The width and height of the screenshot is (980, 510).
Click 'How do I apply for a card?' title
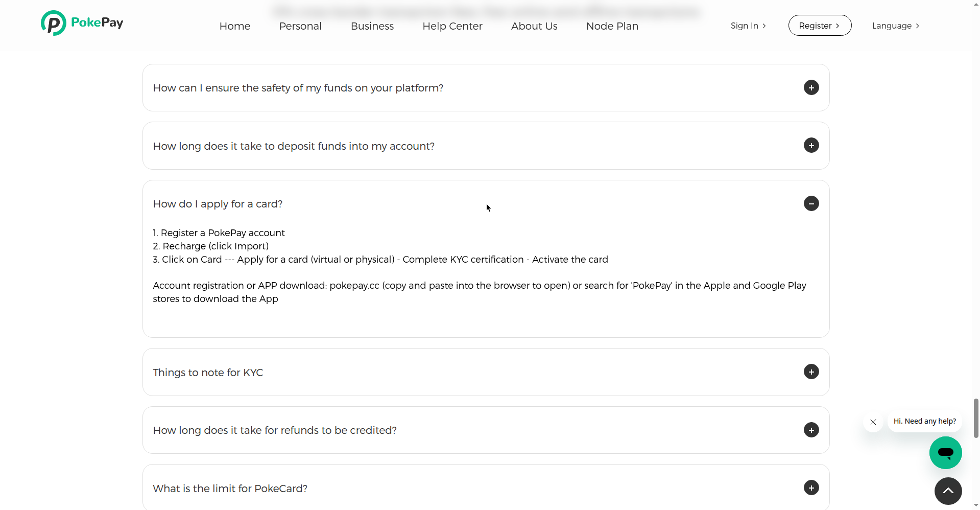point(218,204)
